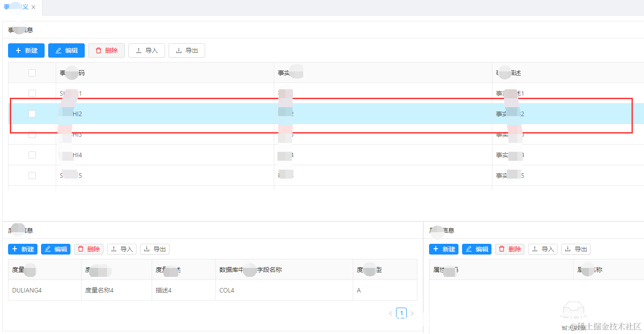Tick the checkbox of the row ending HI3
Screen dimensions: 644x334
[x=32, y=134]
